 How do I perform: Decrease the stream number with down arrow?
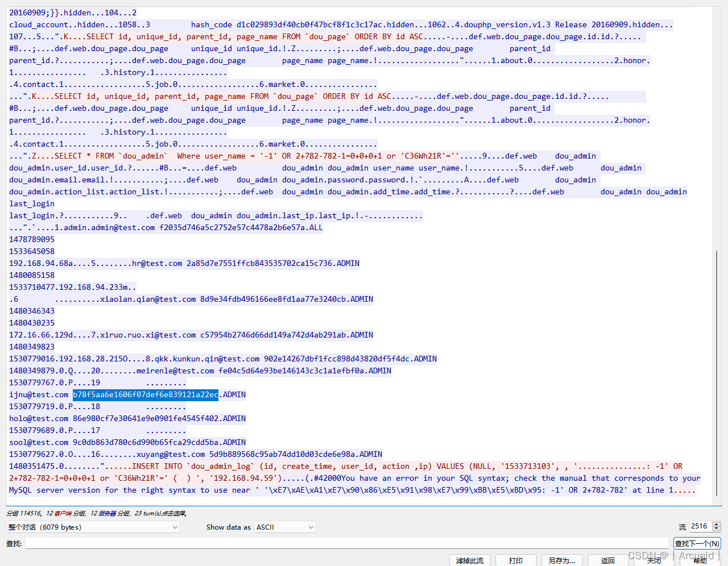(717, 530)
